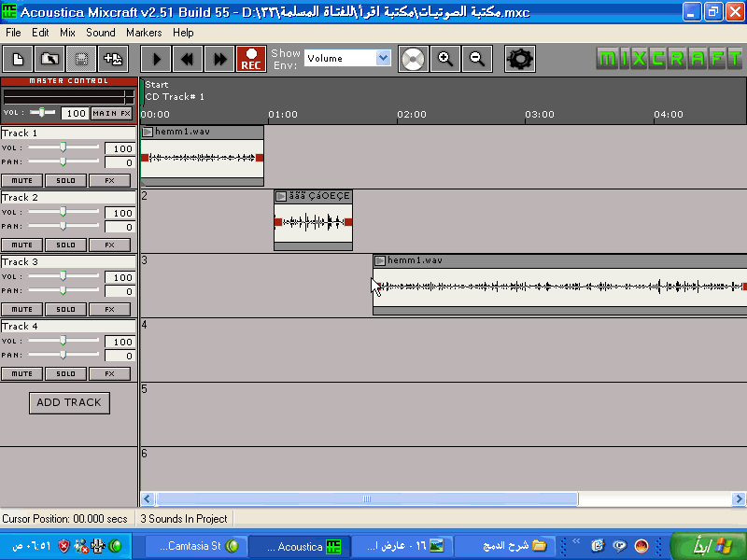747x560 pixels.
Task: Open FX for Track 1
Action: (x=109, y=181)
